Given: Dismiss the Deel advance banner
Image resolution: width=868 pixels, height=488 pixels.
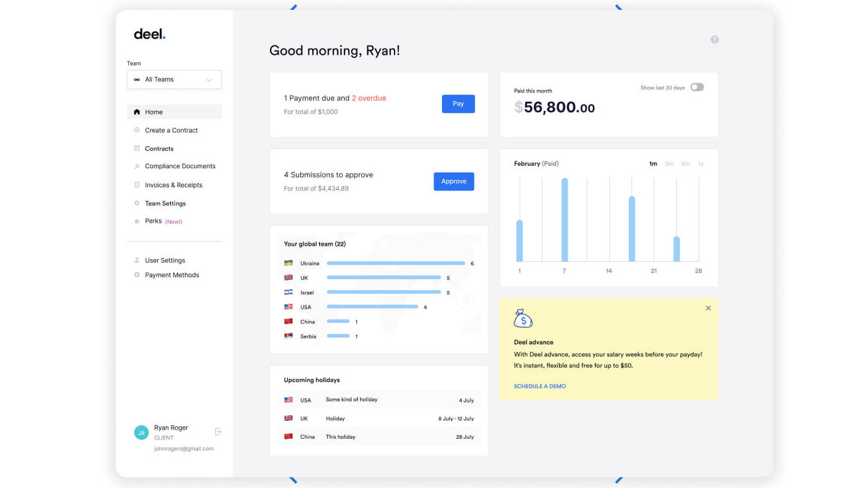Looking at the screenshot, I should coord(708,308).
